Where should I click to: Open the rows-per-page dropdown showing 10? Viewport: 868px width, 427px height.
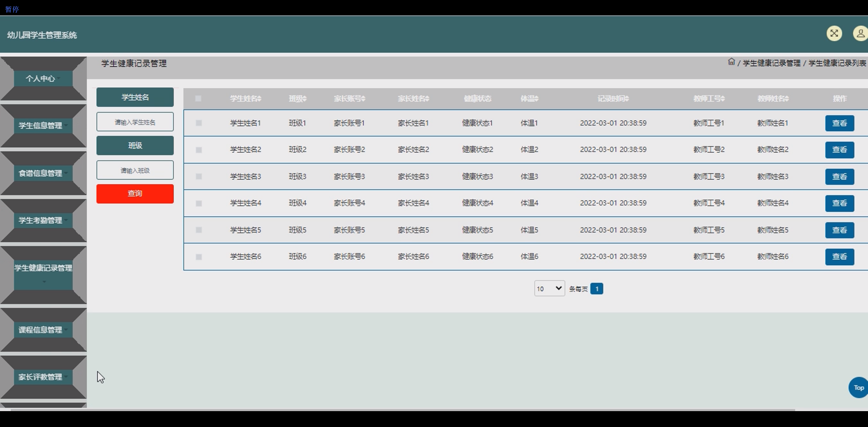pyautogui.click(x=549, y=289)
